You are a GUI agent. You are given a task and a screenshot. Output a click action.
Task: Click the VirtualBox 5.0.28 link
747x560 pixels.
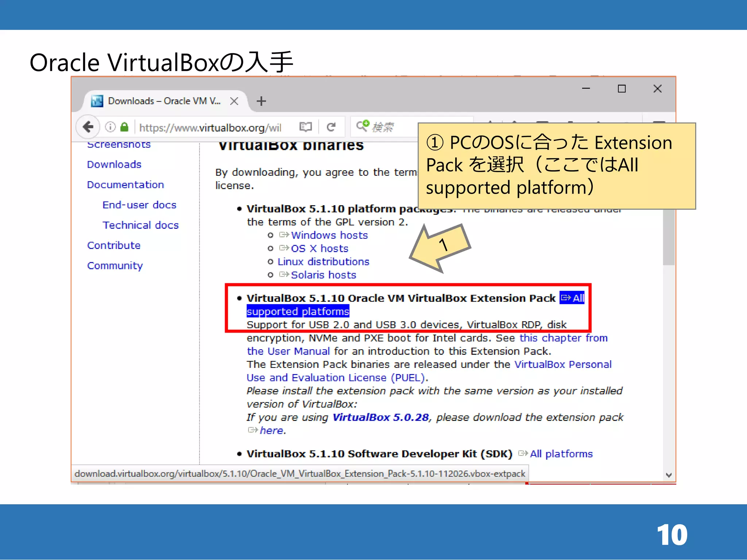[380, 417]
